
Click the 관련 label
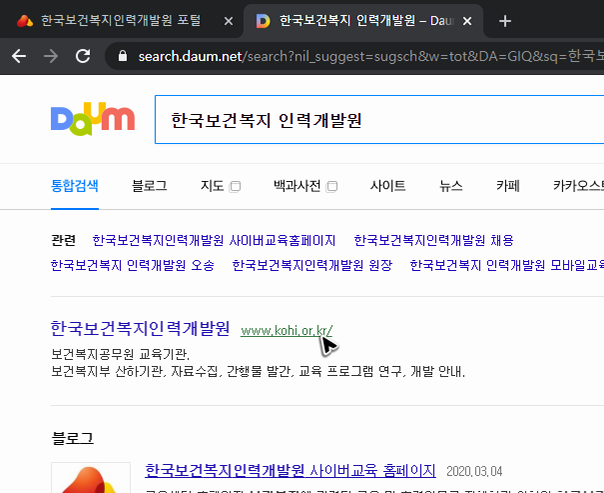point(64,240)
